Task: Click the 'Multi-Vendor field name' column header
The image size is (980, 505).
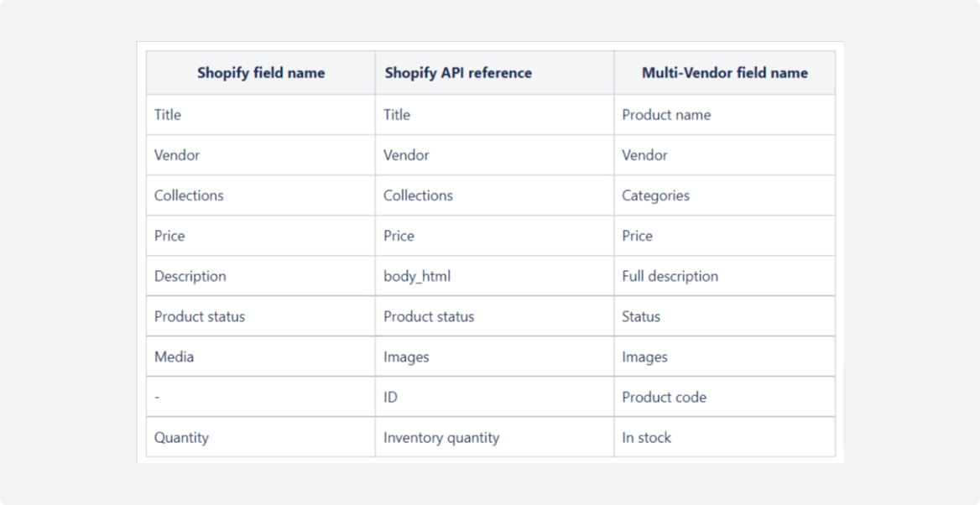Action: [x=724, y=73]
